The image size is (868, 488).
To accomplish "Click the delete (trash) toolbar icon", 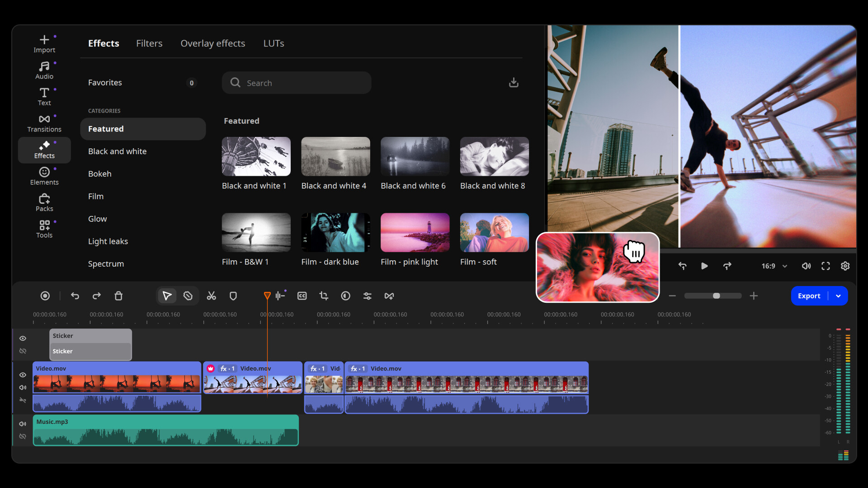I will pos(118,296).
